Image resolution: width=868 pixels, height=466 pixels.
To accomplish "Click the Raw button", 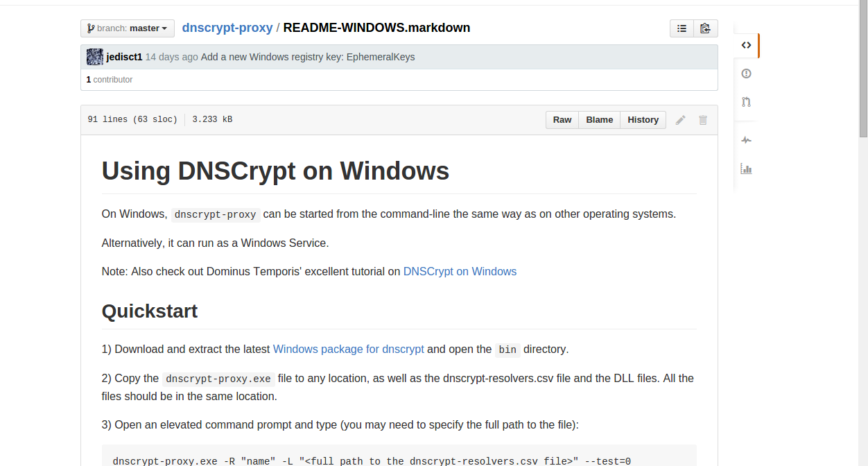I will pos(562,120).
